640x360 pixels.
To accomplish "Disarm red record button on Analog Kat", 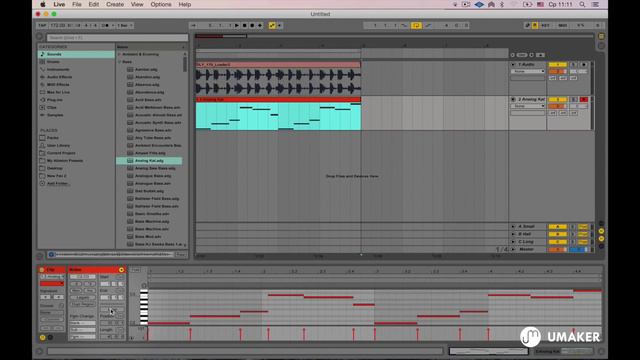I will [x=584, y=99].
